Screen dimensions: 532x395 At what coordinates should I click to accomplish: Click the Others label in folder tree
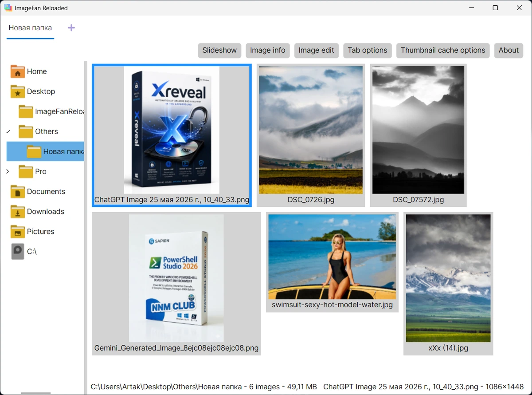point(47,131)
